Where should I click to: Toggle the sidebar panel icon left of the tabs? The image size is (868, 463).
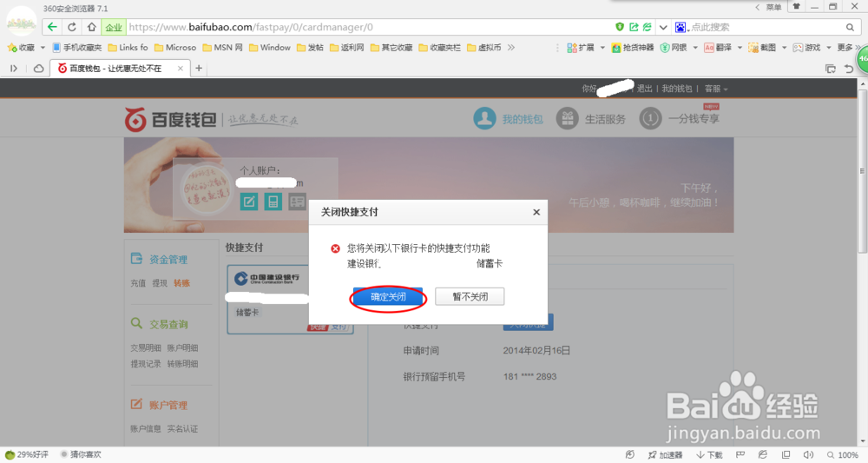14,68
